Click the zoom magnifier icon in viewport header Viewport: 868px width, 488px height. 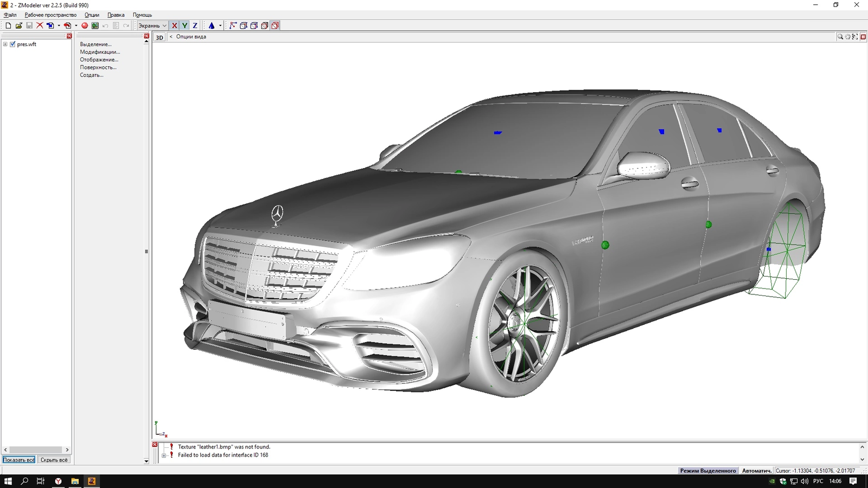[840, 37]
